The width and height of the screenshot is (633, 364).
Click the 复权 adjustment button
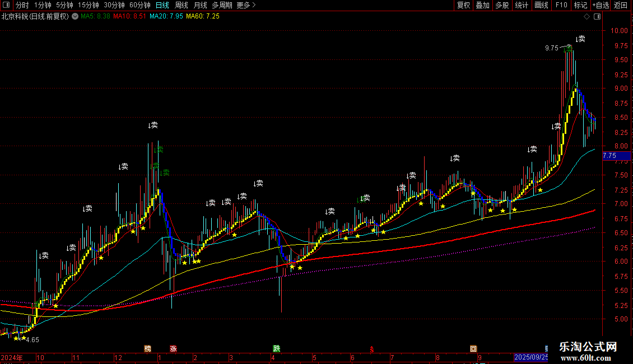point(463,5)
